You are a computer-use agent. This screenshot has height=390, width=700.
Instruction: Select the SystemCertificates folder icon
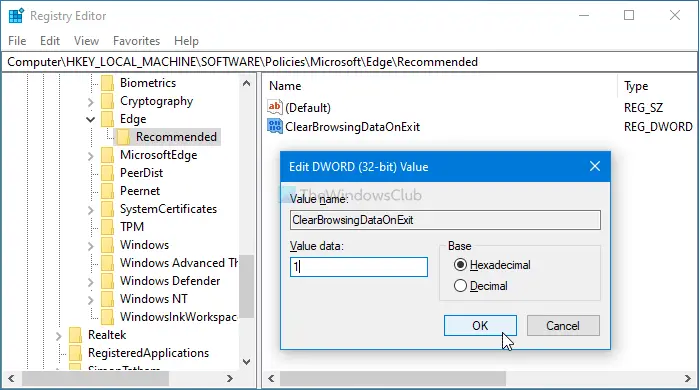tap(108, 209)
